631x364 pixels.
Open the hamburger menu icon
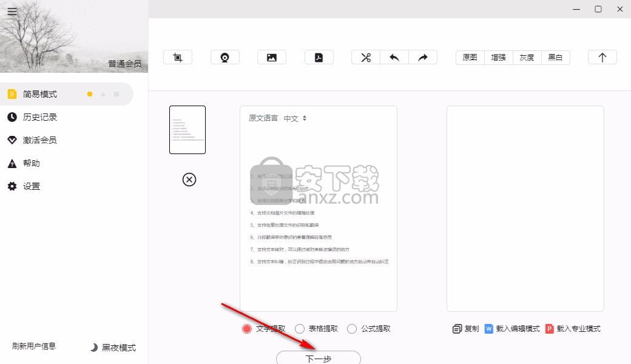pyautogui.click(x=12, y=12)
